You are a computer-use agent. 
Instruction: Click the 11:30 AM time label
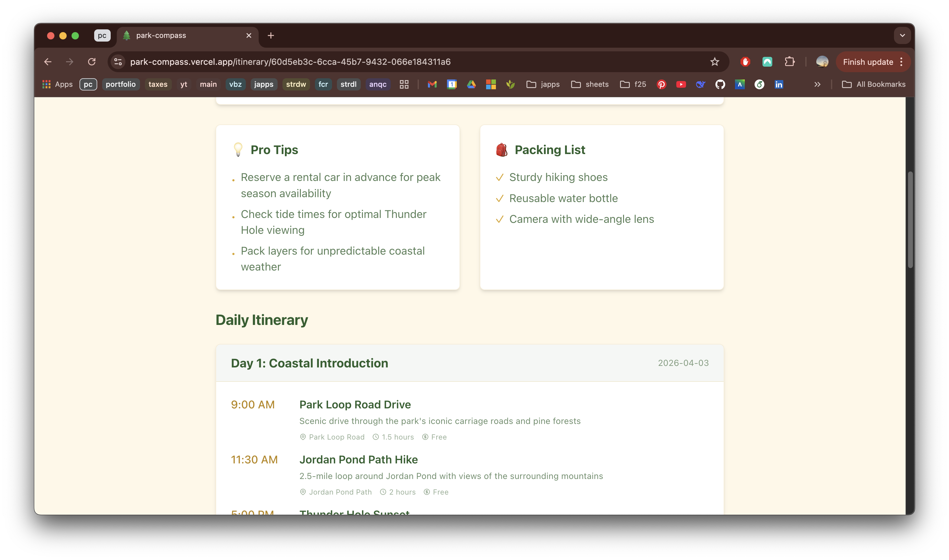pos(254,460)
